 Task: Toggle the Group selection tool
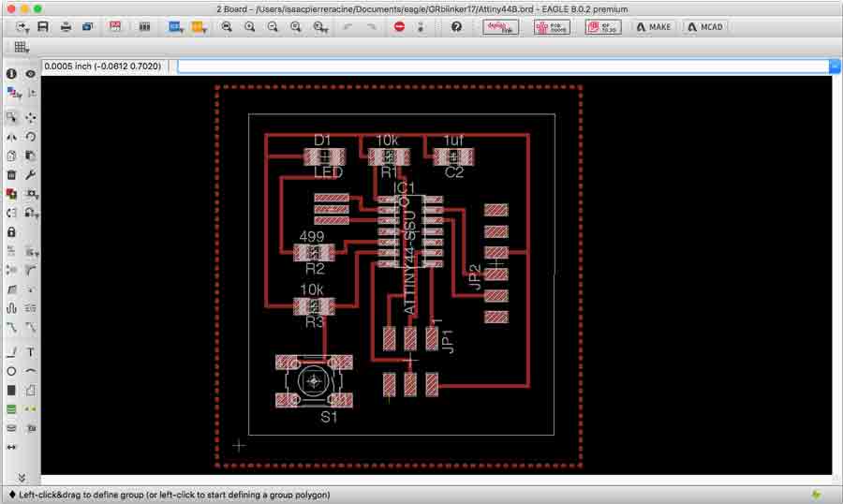11,117
